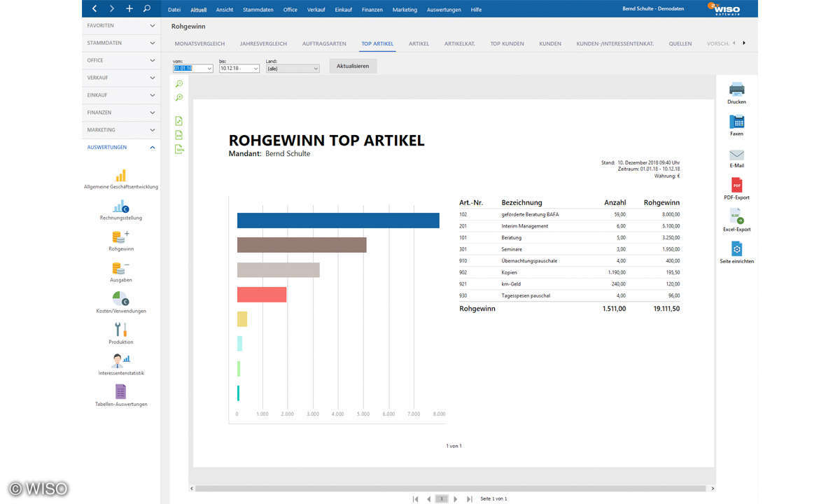Click the Aktualisieren button
Image resolution: width=840 pixels, height=504 pixels.
coord(353,66)
